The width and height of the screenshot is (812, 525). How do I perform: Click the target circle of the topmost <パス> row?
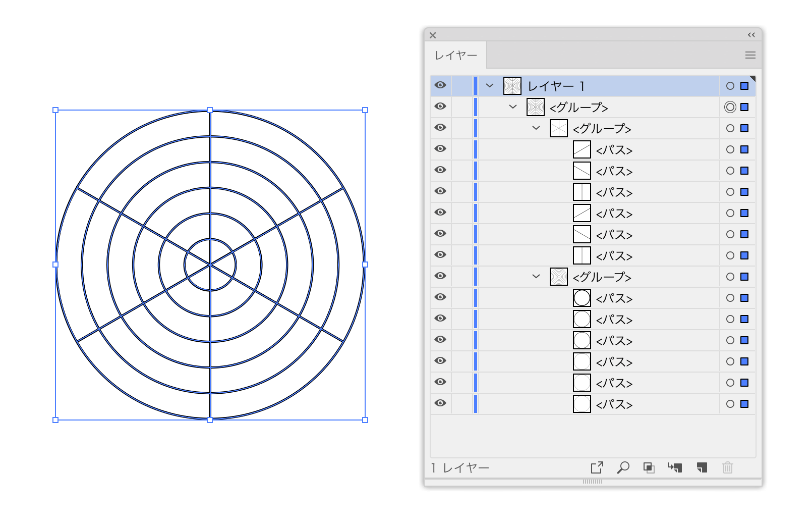tap(730, 149)
